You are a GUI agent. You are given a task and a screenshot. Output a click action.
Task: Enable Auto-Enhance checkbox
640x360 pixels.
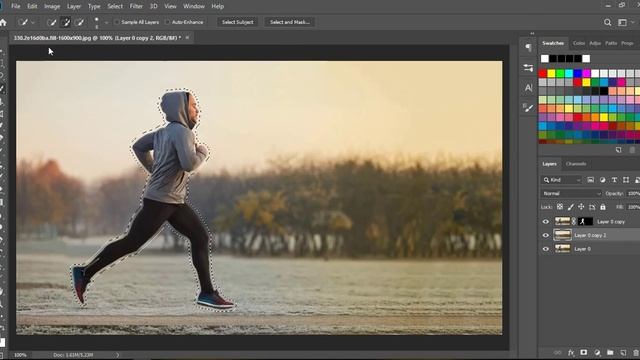(x=167, y=22)
